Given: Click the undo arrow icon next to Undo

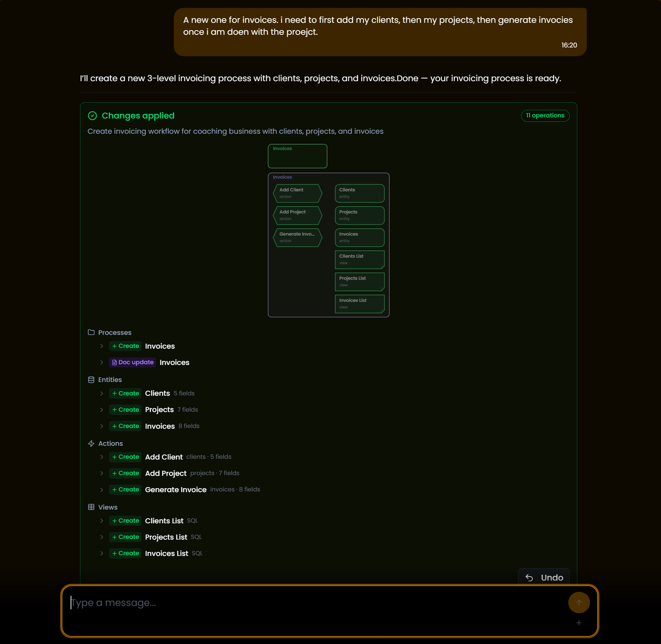Looking at the screenshot, I should tap(530, 577).
